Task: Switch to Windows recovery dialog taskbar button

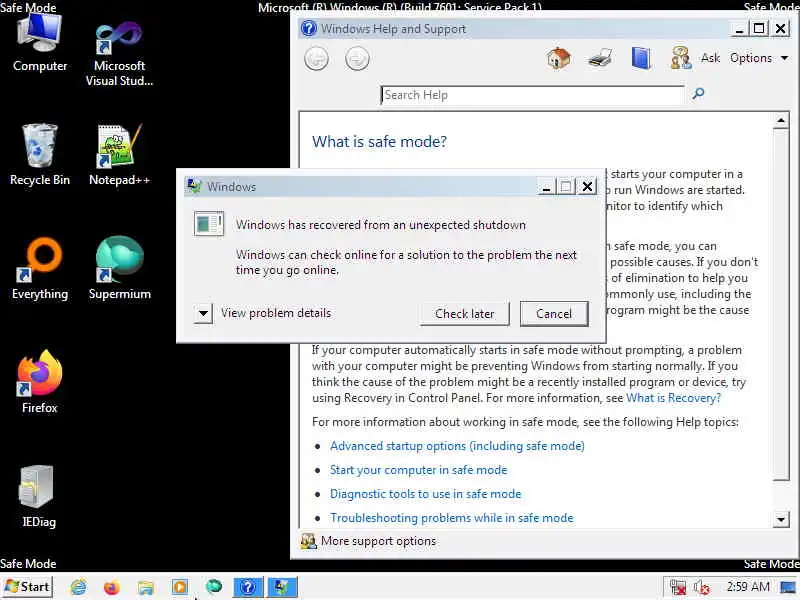Action: point(282,587)
